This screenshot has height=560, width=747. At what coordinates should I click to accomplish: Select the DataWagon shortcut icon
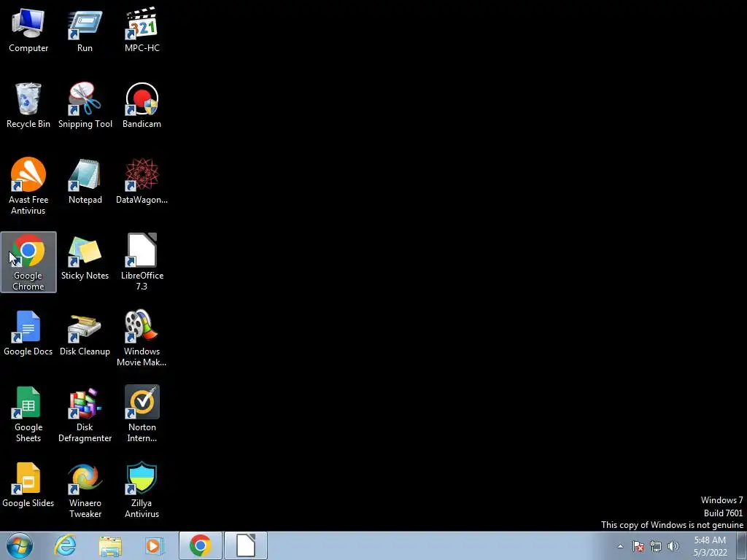tap(142, 181)
